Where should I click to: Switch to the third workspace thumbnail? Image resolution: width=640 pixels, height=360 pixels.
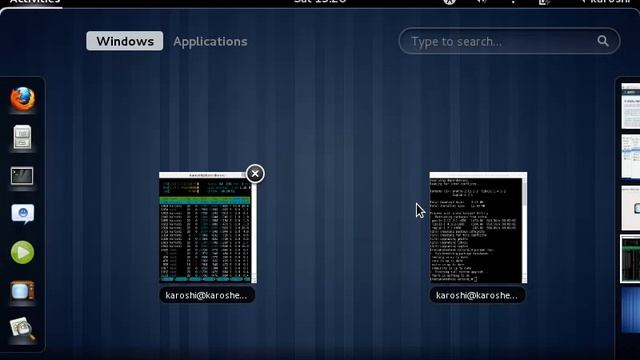click(631, 208)
